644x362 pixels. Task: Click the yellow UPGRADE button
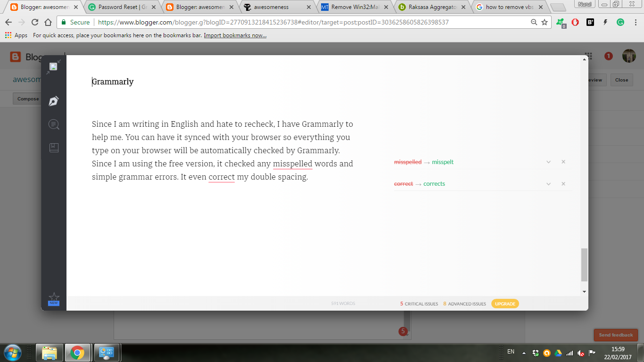[505, 304]
